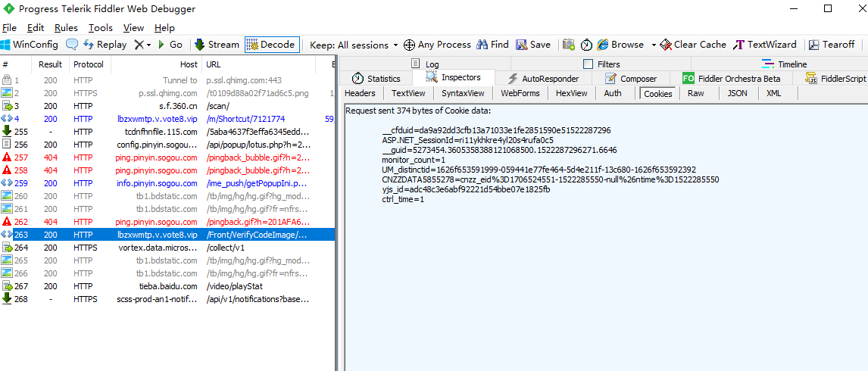Screen dimensions: 868x371
Task: Open the File menu
Action: pyautogui.click(x=9, y=28)
